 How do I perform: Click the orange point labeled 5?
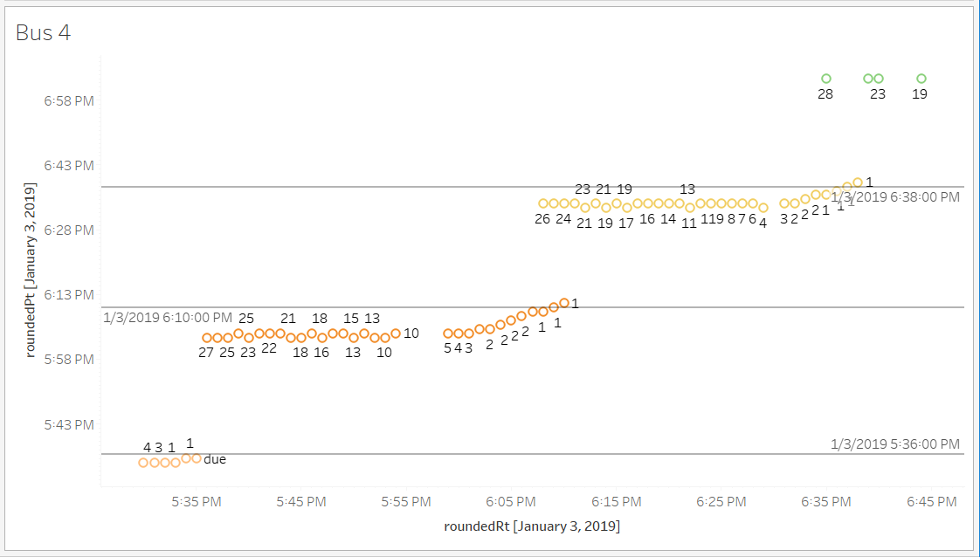pos(448,334)
